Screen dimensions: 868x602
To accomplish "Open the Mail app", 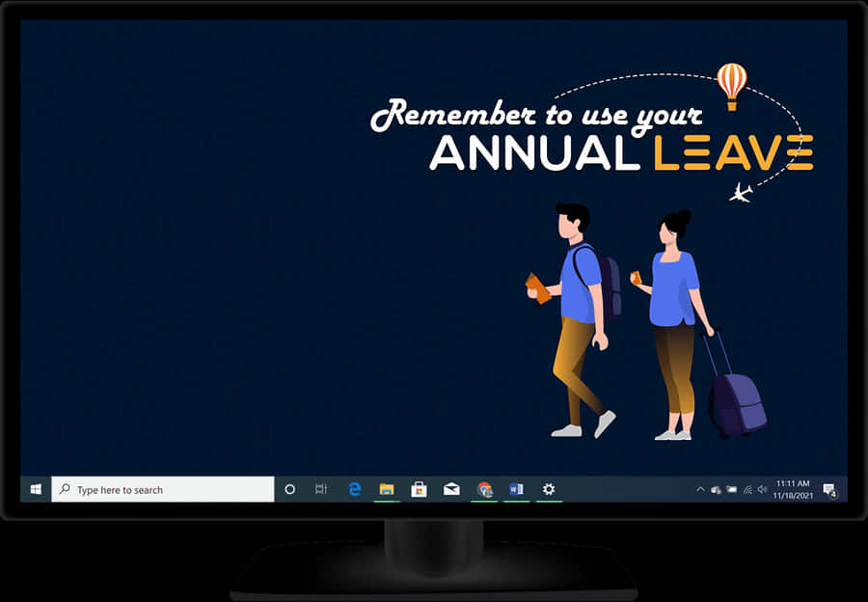I will 451,489.
